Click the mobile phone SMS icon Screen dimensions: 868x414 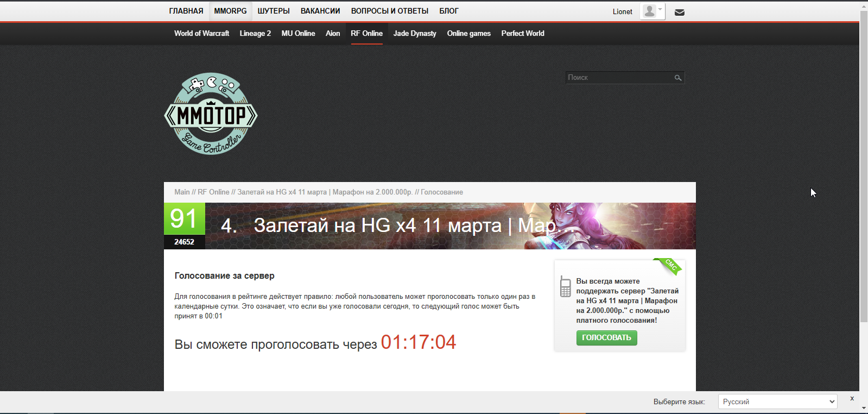click(x=565, y=286)
